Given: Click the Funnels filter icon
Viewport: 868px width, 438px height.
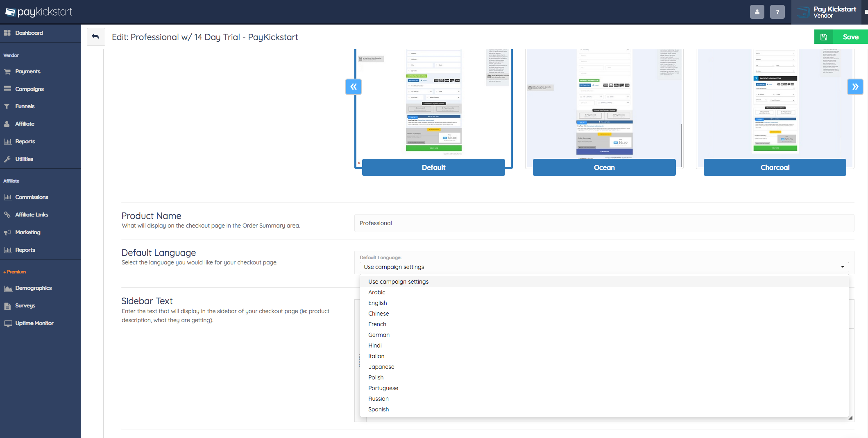Looking at the screenshot, I should 7,106.
